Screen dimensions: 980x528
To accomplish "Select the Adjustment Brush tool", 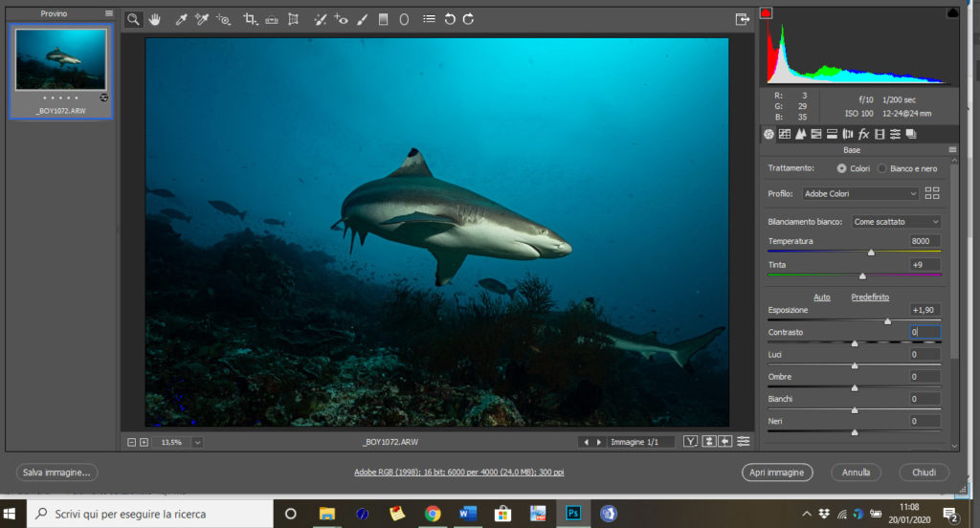I will click(x=363, y=19).
